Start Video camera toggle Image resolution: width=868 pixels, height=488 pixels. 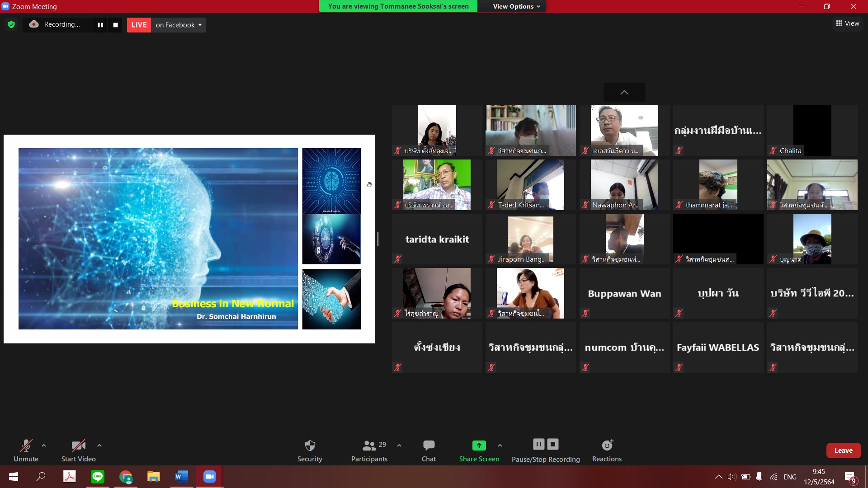(x=78, y=450)
